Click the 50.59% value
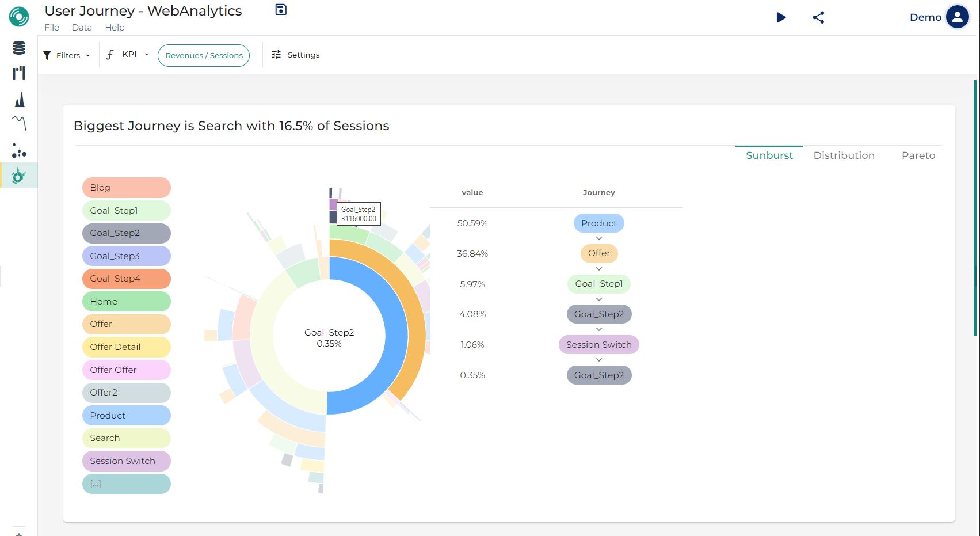980x536 pixels. tap(472, 223)
